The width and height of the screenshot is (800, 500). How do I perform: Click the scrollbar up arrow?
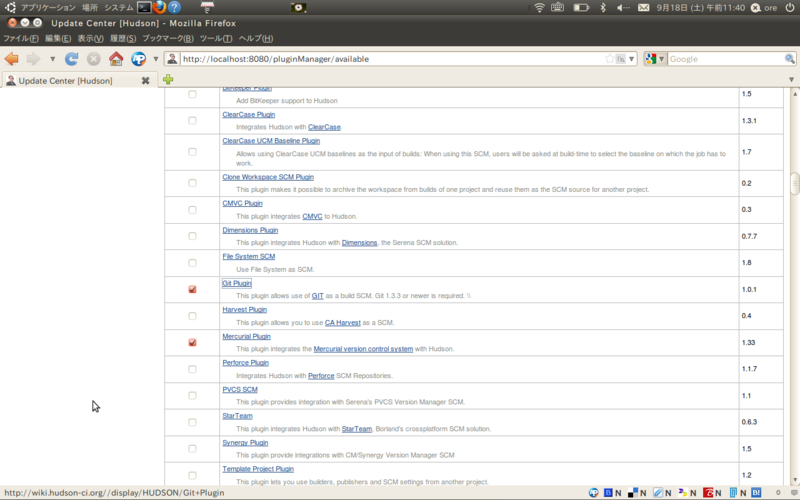[795, 94]
